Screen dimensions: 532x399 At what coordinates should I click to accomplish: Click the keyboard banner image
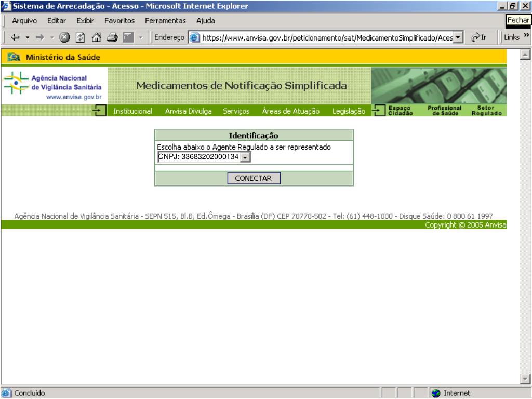click(438, 86)
